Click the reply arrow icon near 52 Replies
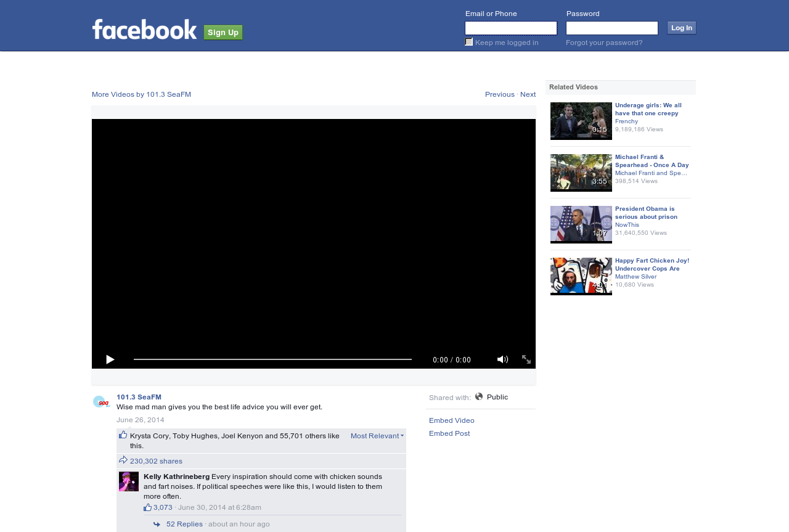789x532 pixels. (157, 524)
